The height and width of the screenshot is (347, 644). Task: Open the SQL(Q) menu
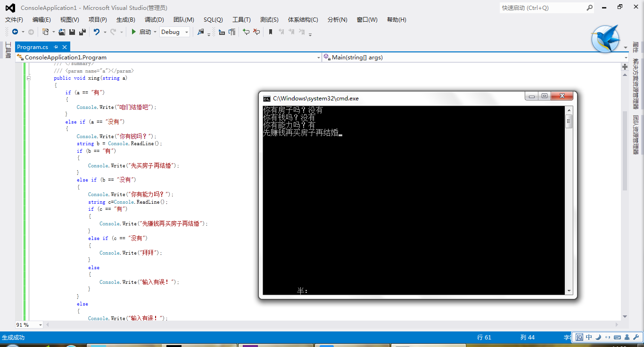(x=213, y=19)
